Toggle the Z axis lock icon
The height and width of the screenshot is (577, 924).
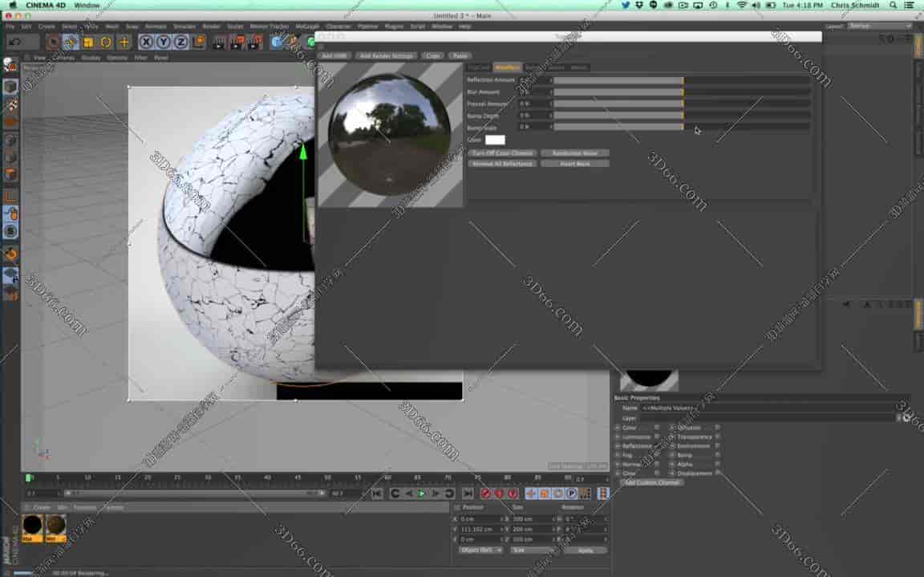(x=181, y=43)
